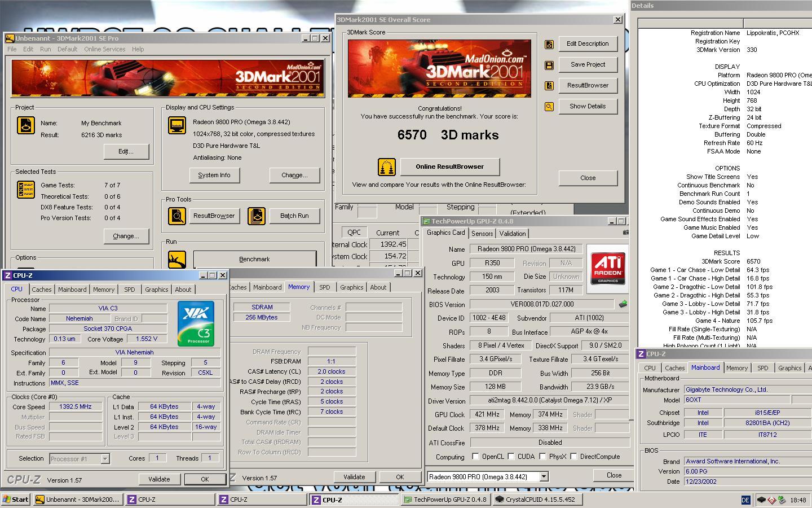The height and width of the screenshot is (508, 812).
Task: Open the Help menu in 3DMark2001
Action: pos(138,49)
